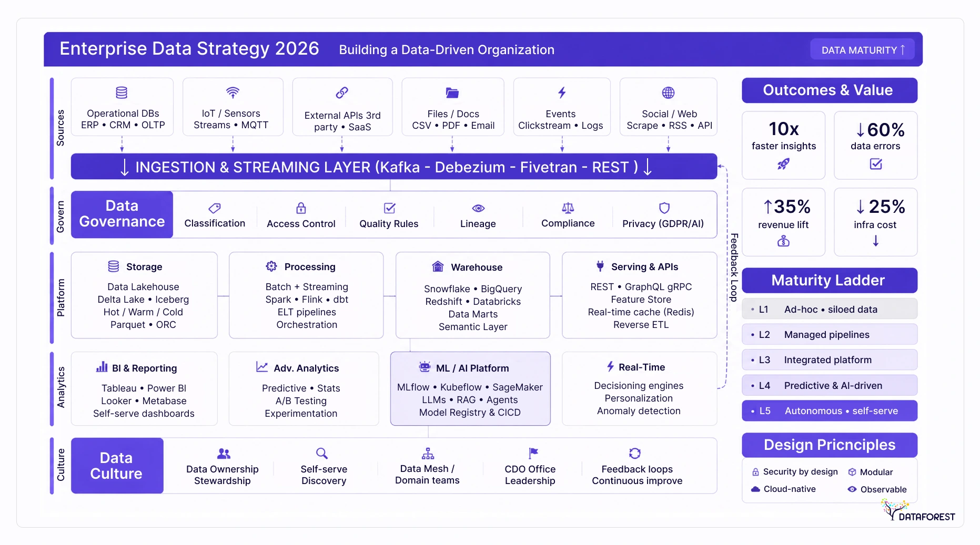The height and width of the screenshot is (545, 980).
Task: Click the Observable eye icon
Action: pos(852,489)
